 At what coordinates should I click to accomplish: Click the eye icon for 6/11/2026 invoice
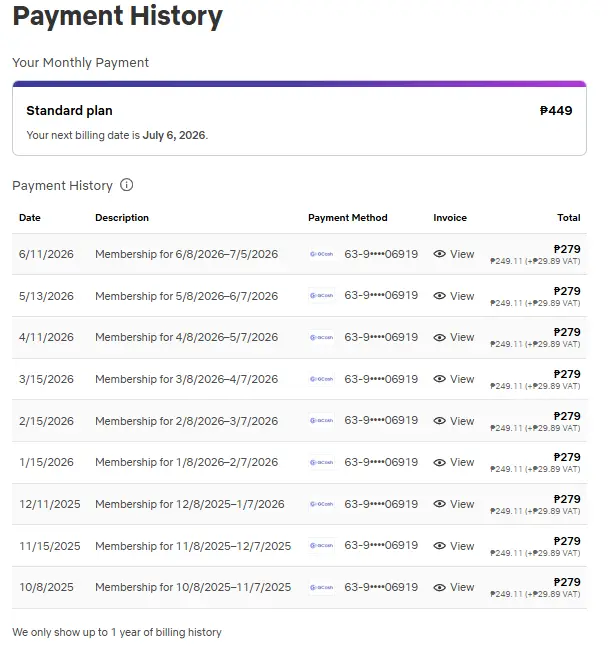pyautogui.click(x=439, y=254)
